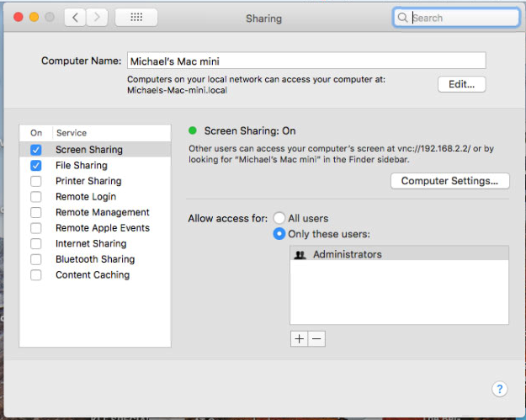Select the Remote Management service row

tap(95, 212)
